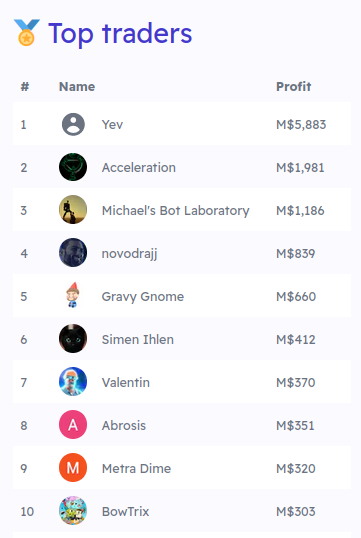This screenshot has width=361, height=538.
Task: Select Abrosis' pink letter A avatar
Action: tap(73, 425)
